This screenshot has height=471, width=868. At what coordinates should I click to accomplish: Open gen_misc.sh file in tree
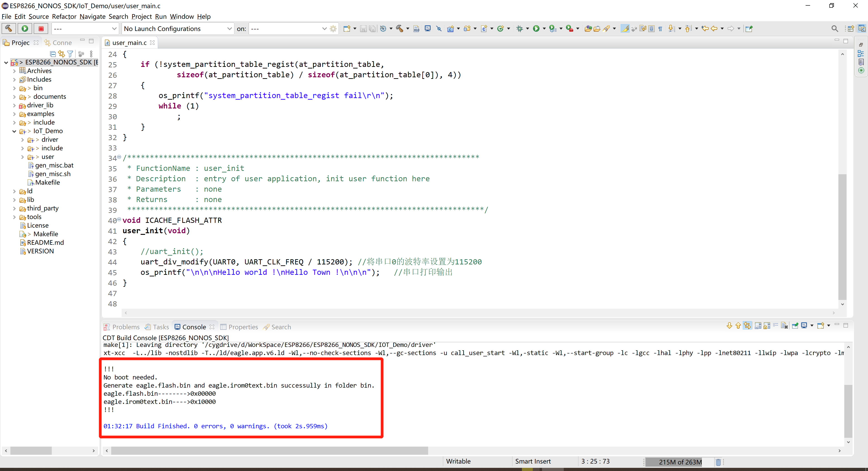[x=53, y=174]
